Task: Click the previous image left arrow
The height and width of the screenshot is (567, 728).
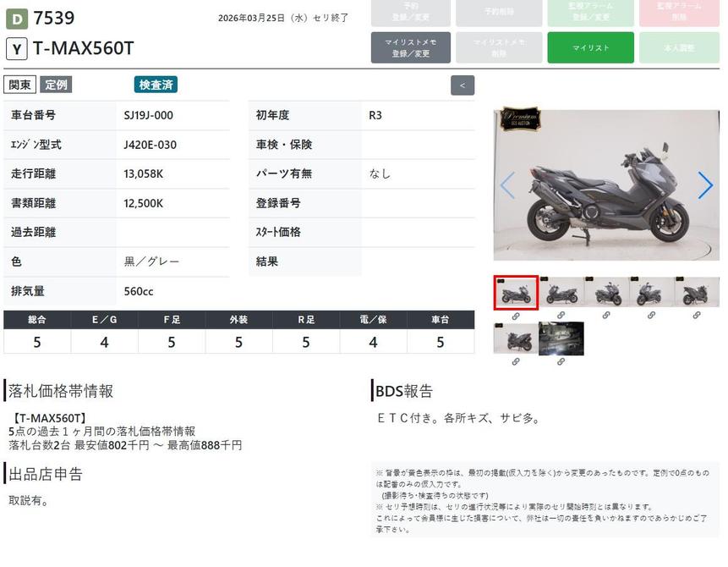Action: coord(507,184)
